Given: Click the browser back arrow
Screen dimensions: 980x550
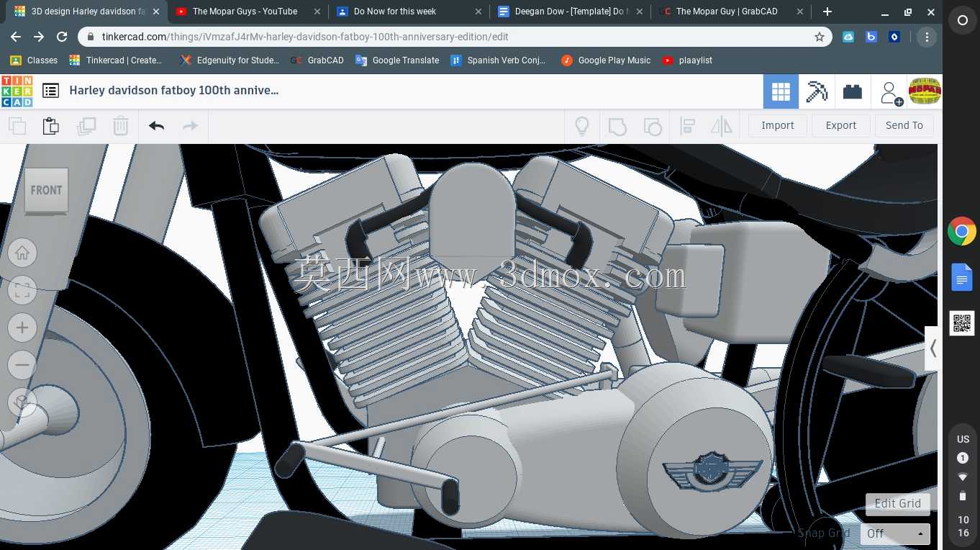Looking at the screenshot, I should click(x=16, y=37).
